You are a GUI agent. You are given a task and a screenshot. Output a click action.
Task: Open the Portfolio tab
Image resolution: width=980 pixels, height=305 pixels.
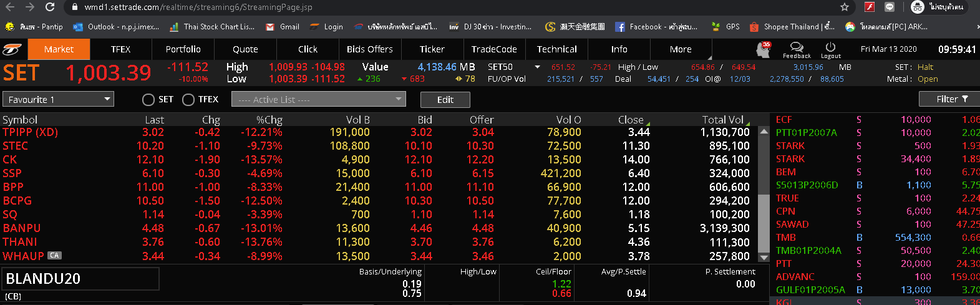(x=183, y=49)
